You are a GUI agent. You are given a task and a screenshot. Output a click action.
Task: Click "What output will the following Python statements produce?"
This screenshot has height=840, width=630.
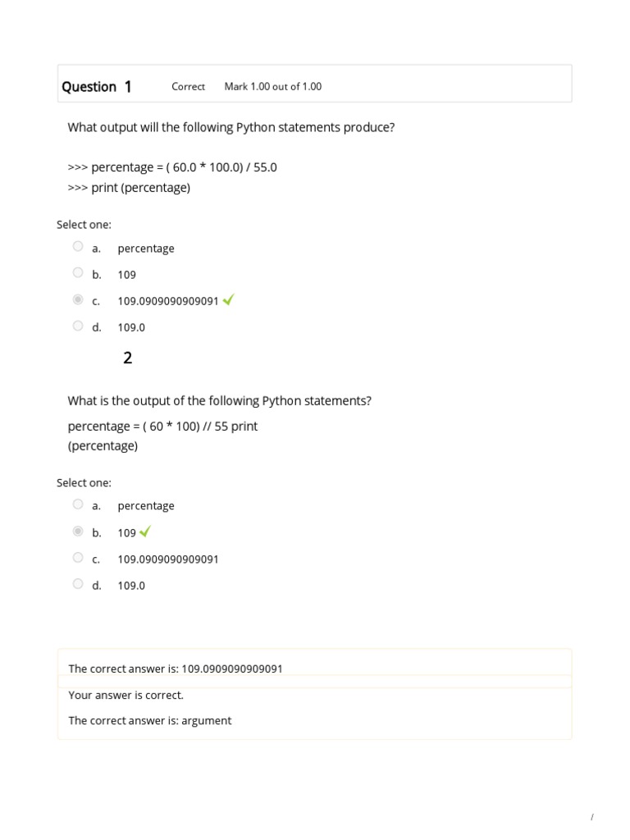[231, 127]
